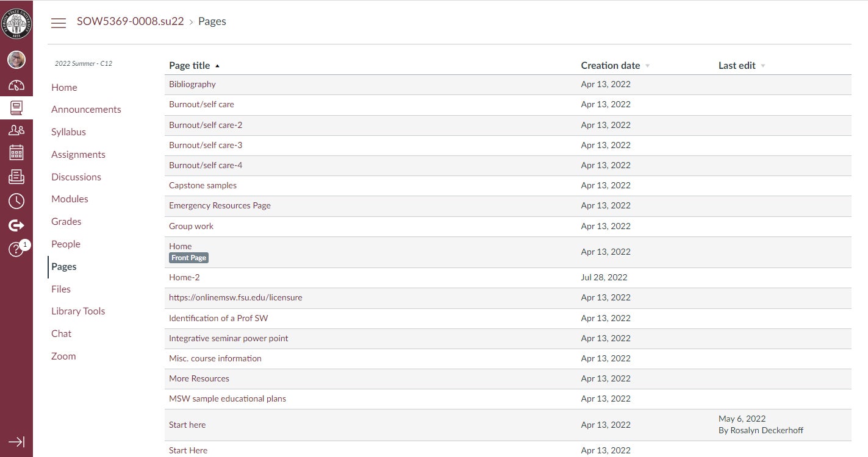868x457 pixels.
Task: Open the Capstone samples page
Action: point(203,186)
